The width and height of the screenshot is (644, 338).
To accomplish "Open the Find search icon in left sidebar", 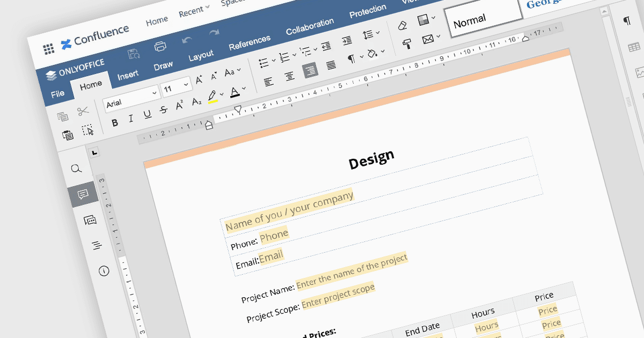I will click(x=76, y=168).
